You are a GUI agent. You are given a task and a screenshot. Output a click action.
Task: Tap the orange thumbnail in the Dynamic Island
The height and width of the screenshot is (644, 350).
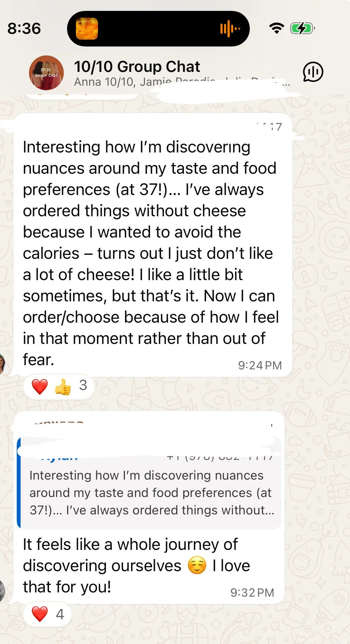click(x=87, y=29)
